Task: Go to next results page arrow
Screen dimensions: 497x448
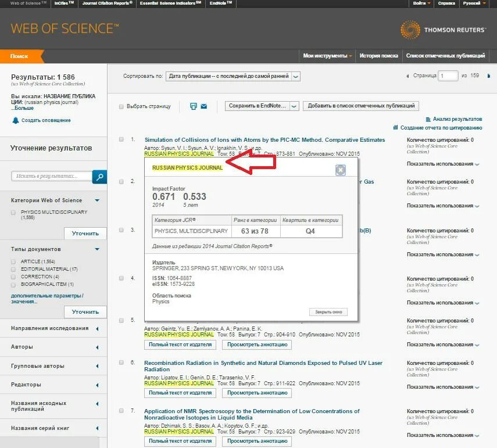Action: 488,76
